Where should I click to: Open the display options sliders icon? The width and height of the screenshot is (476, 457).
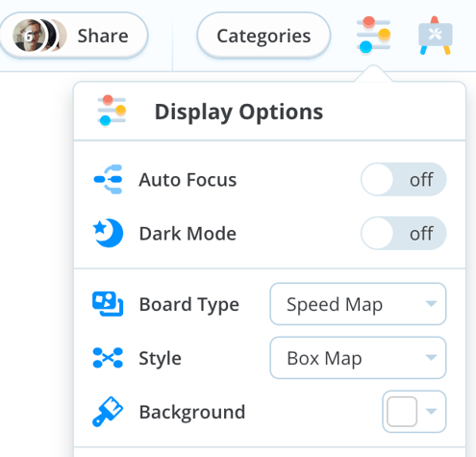pos(373,35)
